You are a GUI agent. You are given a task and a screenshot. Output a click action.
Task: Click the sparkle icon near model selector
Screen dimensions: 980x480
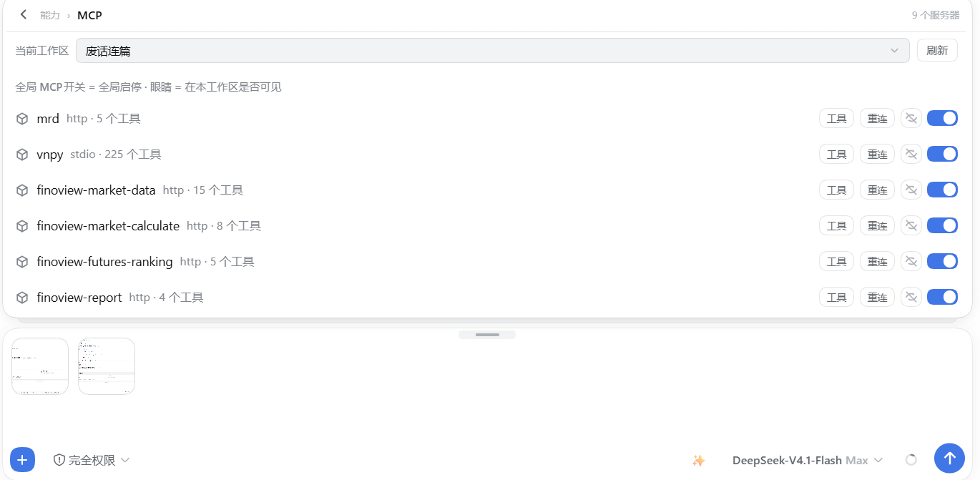(x=699, y=461)
